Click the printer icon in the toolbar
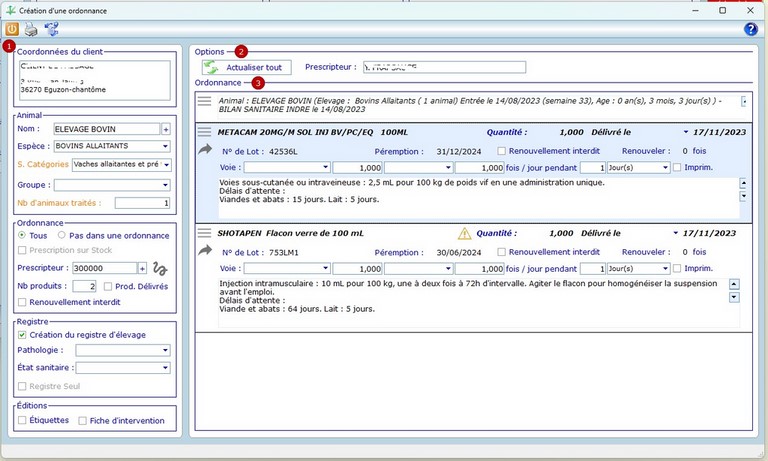 click(31, 30)
